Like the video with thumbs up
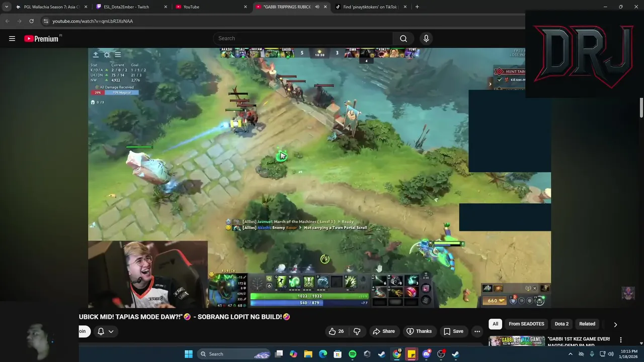Image resolution: width=644 pixels, height=362 pixels. [x=336, y=331]
